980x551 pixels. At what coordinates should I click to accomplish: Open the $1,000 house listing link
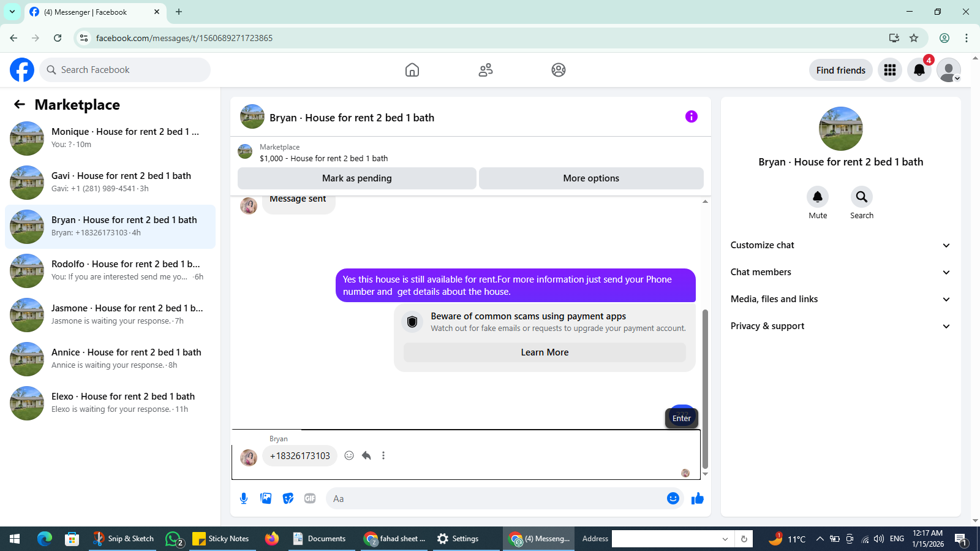pyautogui.click(x=323, y=158)
